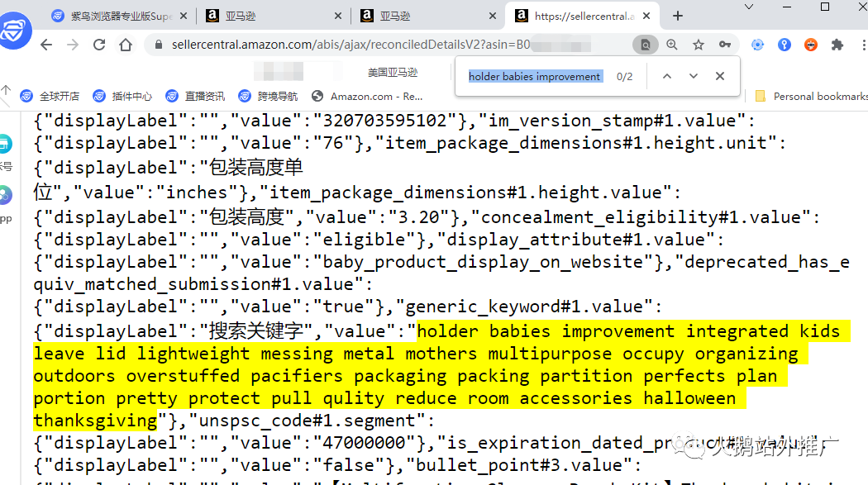Open saved passwords key icon
Image resolution: width=868 pixels, height=485 pixels.
tap(725, 45)
